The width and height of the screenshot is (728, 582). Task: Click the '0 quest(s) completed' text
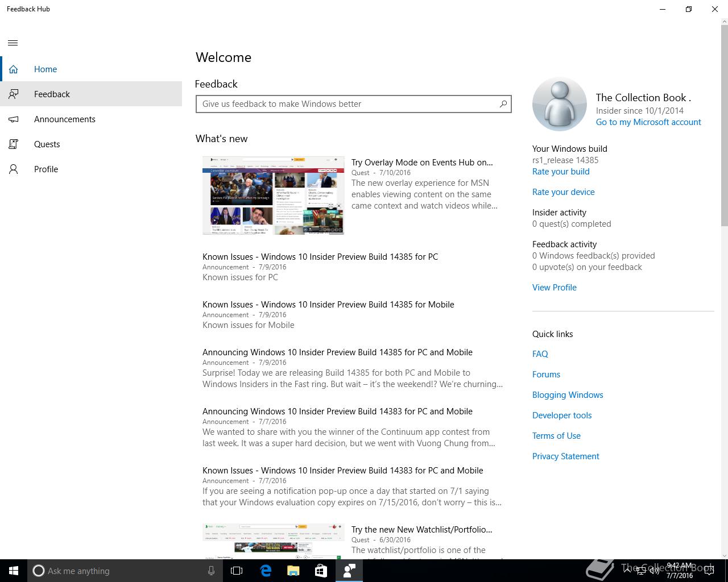point(572,224)
